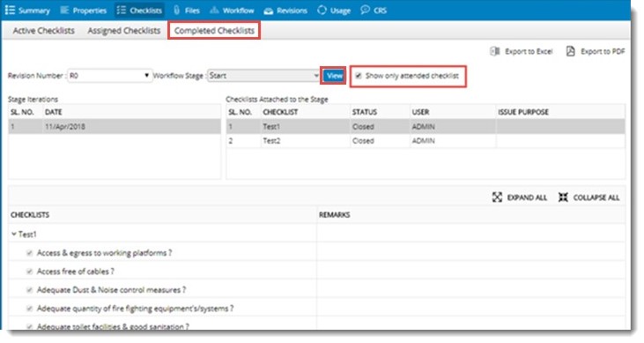Open the Summary tab icon
This screenshot has height=343, width=644.
pyautogui.click(x=10, y=11)
